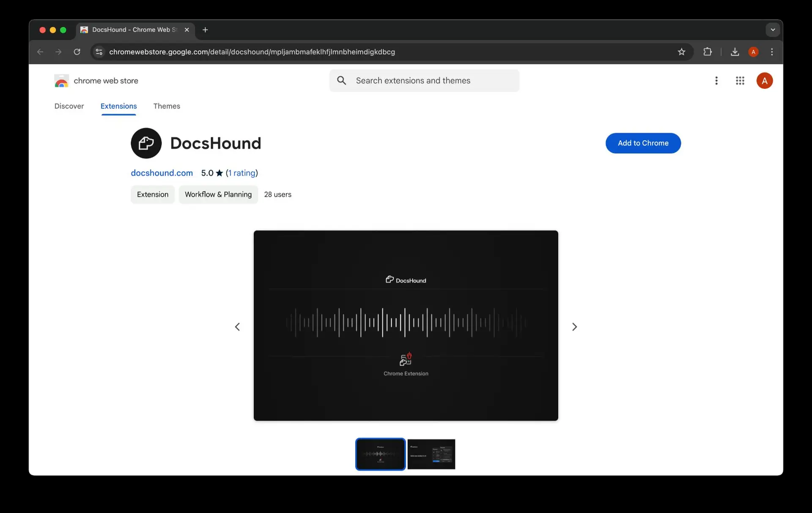812x513 pixels.
Task: Click the address bar URL
Action: tap(252, 52)
